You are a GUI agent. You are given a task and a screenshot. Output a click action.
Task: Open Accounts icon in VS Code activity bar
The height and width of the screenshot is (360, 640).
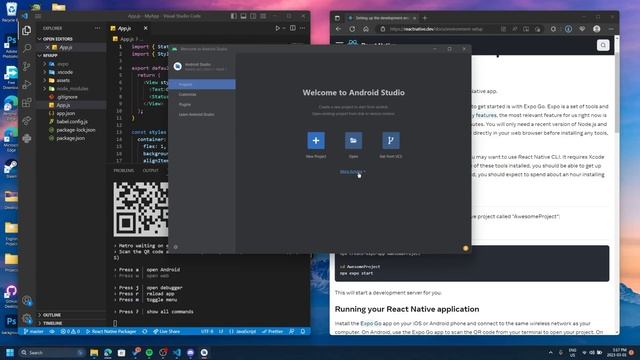(x=27, y=301)
